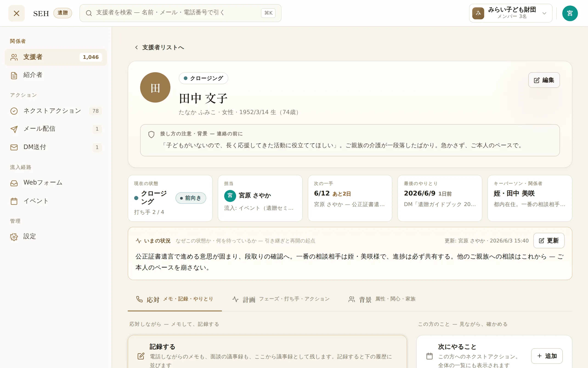The height and width of the screenshot is (368, 588).
Task: Click the いまの状況 description paragraph
Action: (x=350, y=262)
